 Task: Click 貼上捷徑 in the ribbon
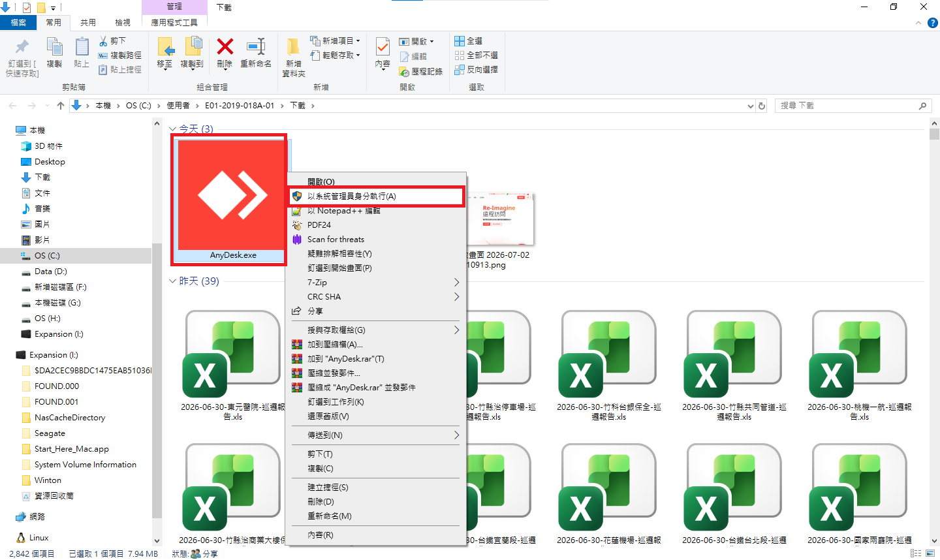[x=120, y=70]
